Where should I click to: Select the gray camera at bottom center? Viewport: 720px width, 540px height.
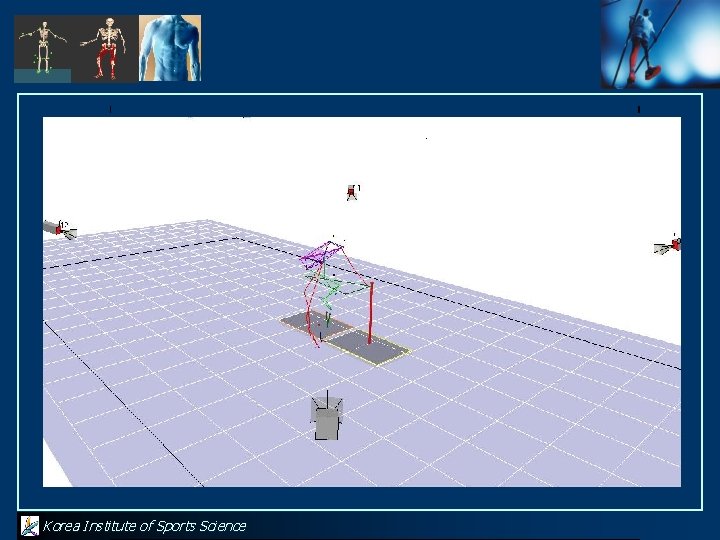[x=327, y=418]
